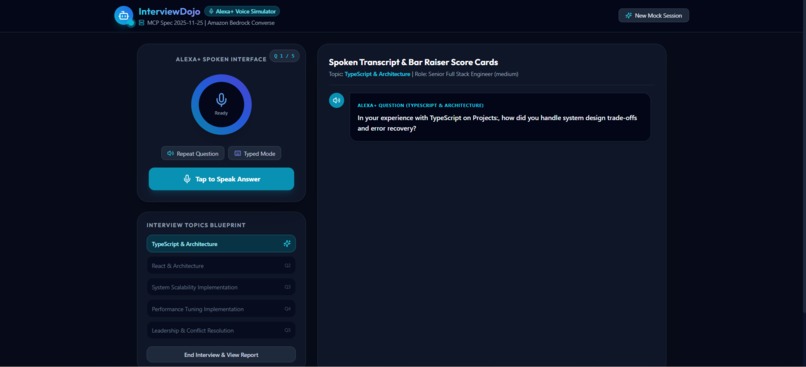Click the InterviewDojo robot logo
806x367 pixels.
tap(123, 15)
